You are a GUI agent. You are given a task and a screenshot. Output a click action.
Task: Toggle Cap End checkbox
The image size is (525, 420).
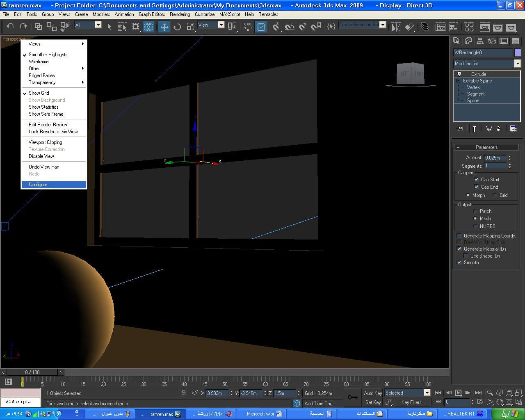coord(476,187)
